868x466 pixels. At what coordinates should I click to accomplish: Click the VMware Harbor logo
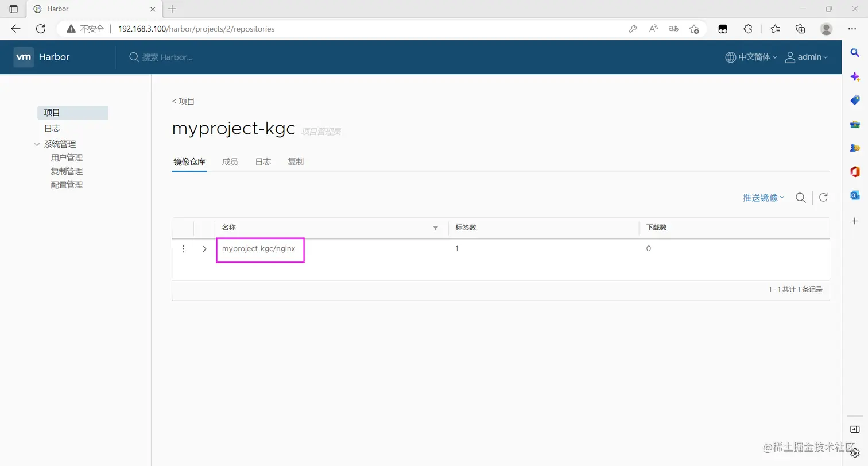[24, 57]
